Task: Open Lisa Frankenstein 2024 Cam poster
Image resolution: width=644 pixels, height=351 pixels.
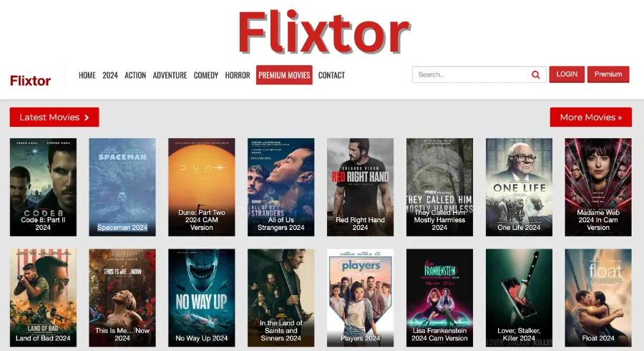Action: point(439,297)
